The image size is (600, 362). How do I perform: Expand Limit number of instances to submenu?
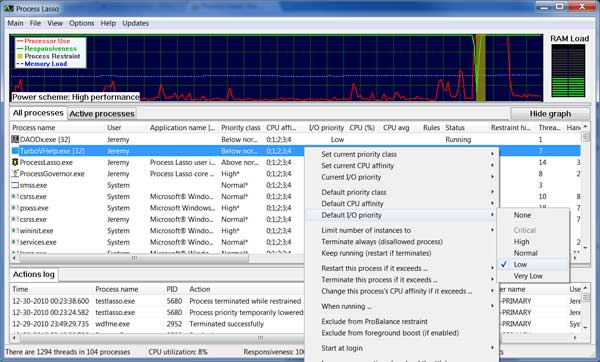pyautogui.click(x=402, y=230)
